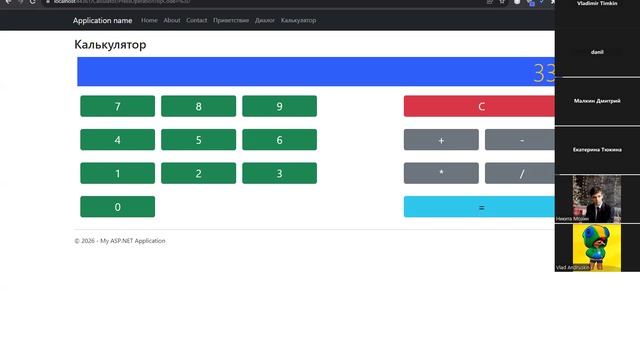The height and width of the screenshot is (360, 640).
Task: Click the digit 0 calculator button
Action: click(118, 207)
